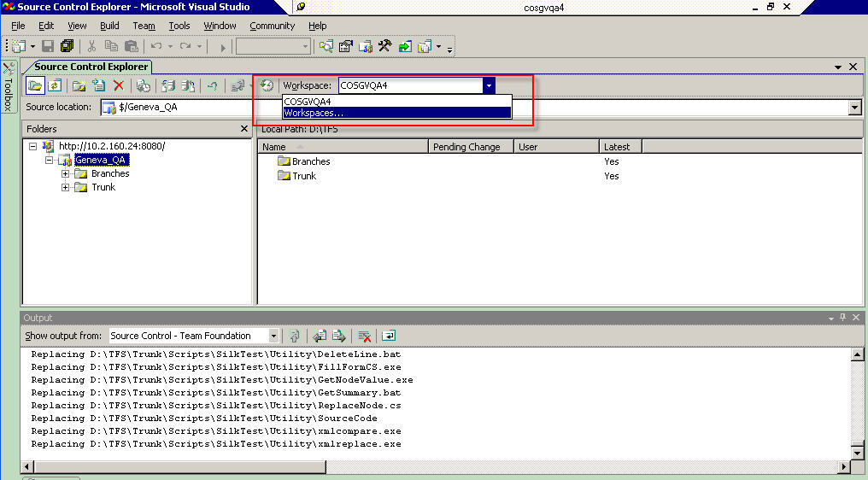The width and height of the screenshot is (868, 480).
Task: Open the Edit menu
Action: point(46,26)
